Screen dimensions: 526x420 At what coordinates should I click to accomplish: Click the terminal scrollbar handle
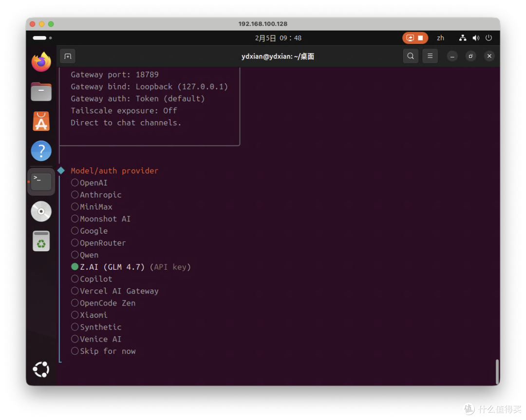pos(497,372)
